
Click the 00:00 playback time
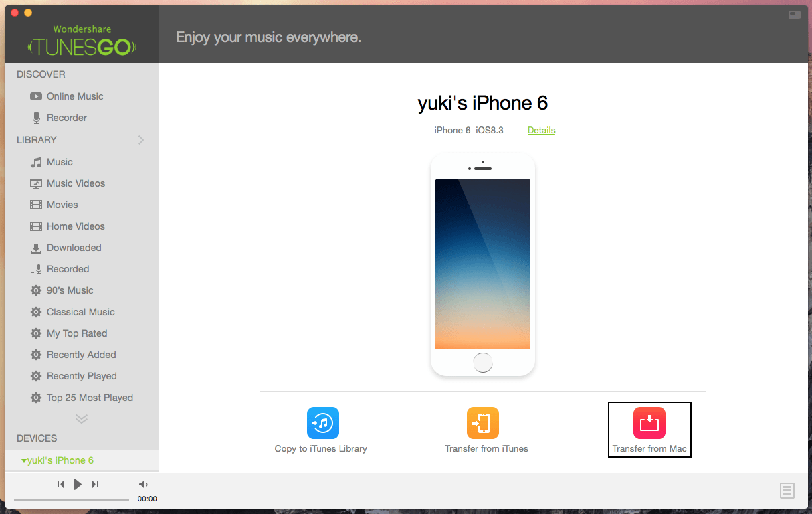pos(147,499)
